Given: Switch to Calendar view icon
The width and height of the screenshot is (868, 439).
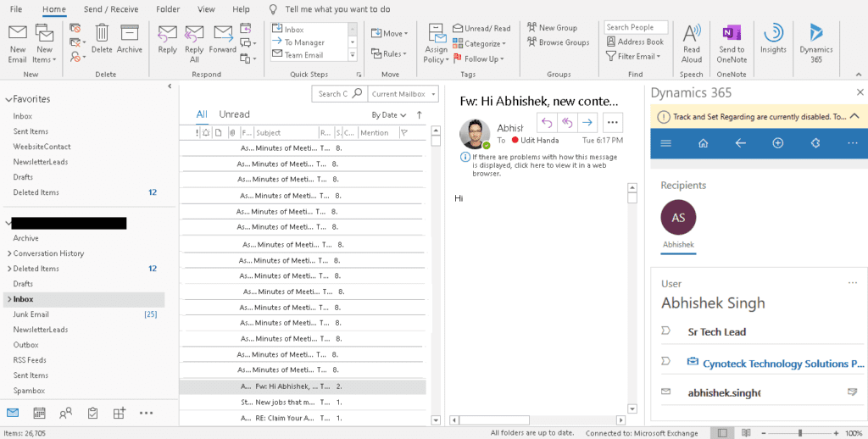Looking at the screenshot, I should (x=39, y=413).
